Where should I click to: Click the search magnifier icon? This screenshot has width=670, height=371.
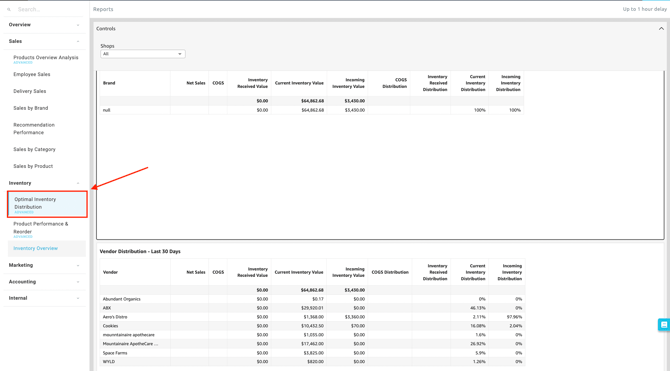tap(9, 9)
